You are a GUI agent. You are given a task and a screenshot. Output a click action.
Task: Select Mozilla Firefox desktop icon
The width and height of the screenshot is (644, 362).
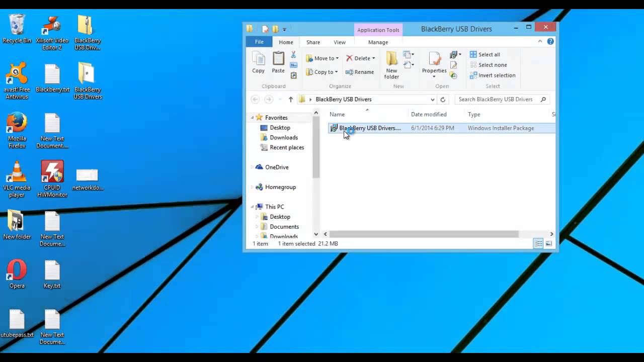point(17,130)
